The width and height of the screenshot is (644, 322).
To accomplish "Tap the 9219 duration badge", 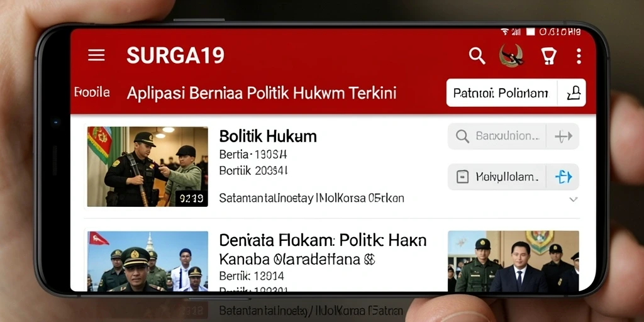I will (x=191, y=198).
